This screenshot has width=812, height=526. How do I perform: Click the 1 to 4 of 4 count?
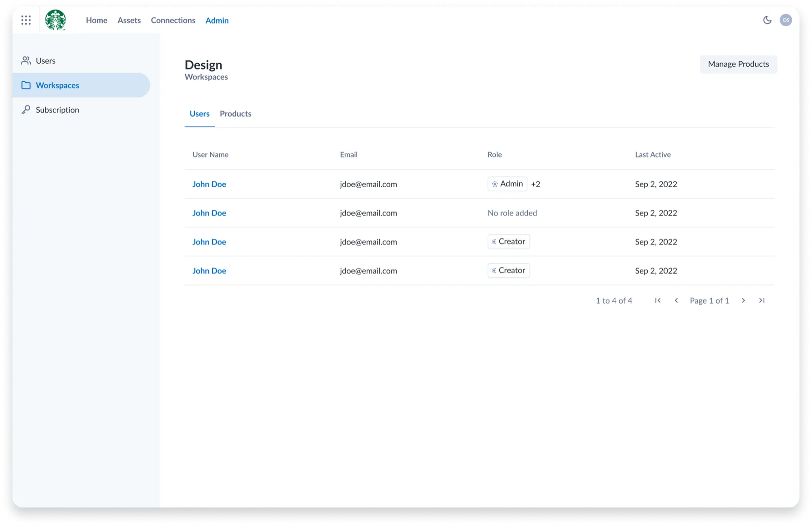614,300
